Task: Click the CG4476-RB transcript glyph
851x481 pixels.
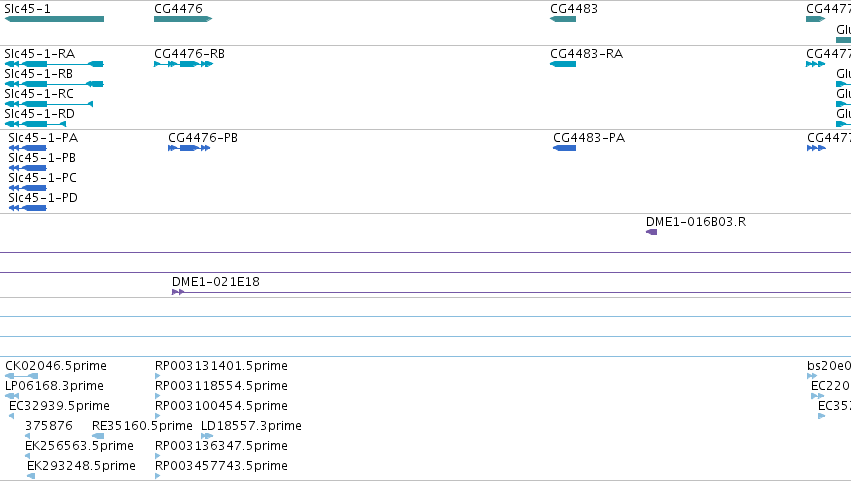Action: (x=183, y=64)
